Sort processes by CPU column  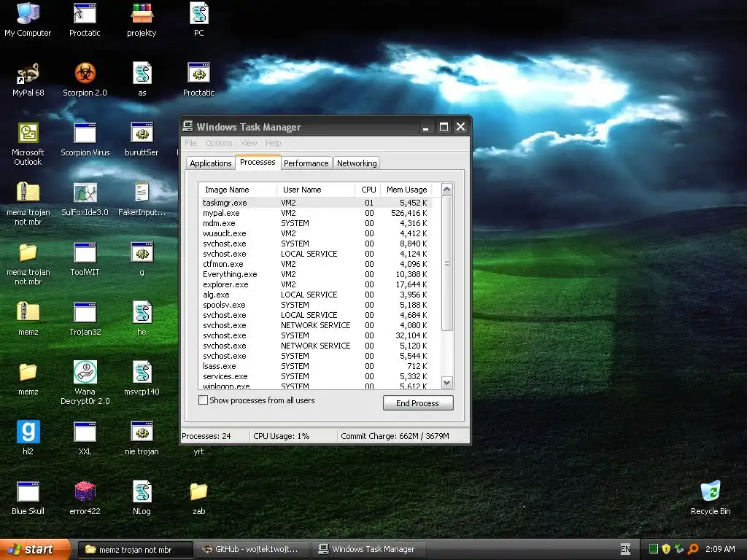point(368,190)
